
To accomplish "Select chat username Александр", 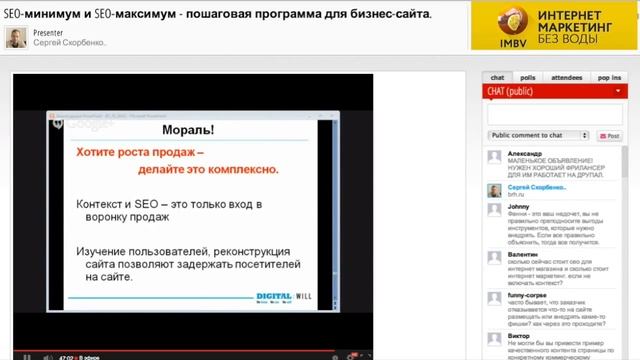I will coord(524,153).
